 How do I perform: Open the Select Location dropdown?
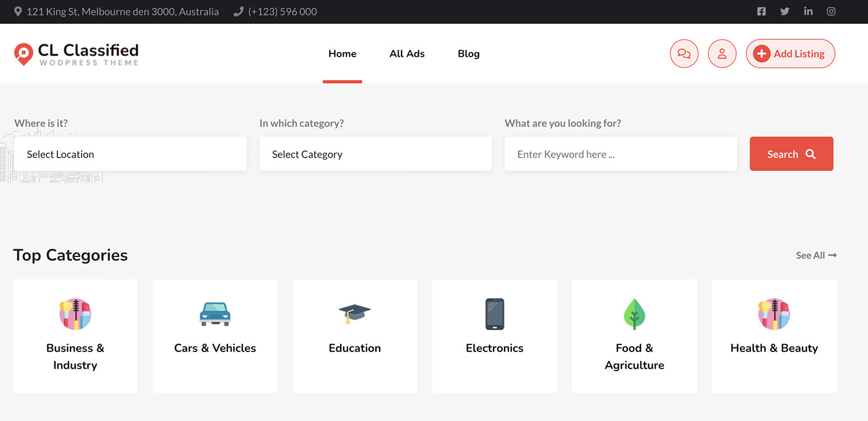(130, 154)
